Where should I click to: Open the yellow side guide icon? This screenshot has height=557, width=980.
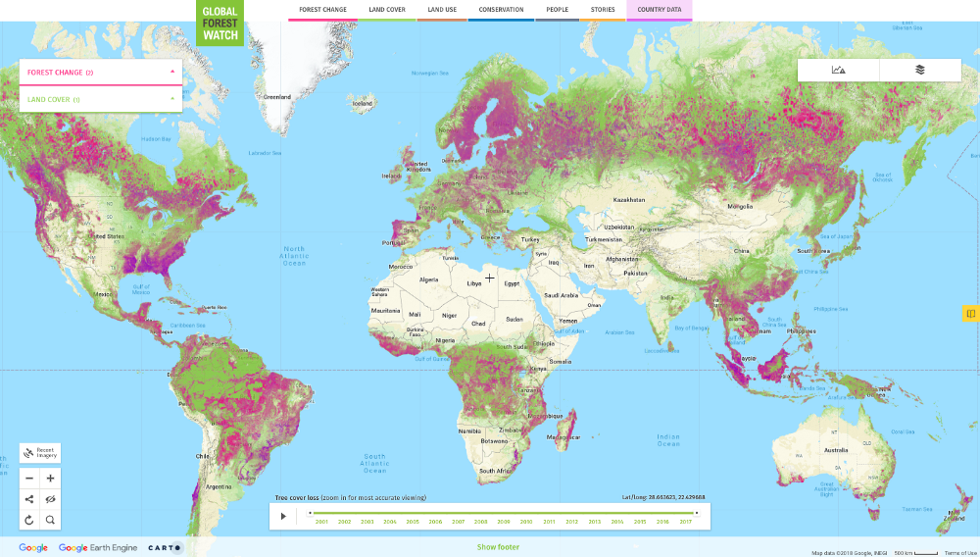tap(970, 314)
